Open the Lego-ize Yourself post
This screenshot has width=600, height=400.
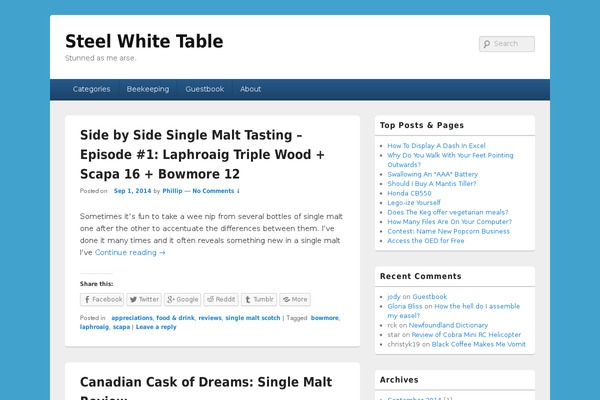pos(414,203)
